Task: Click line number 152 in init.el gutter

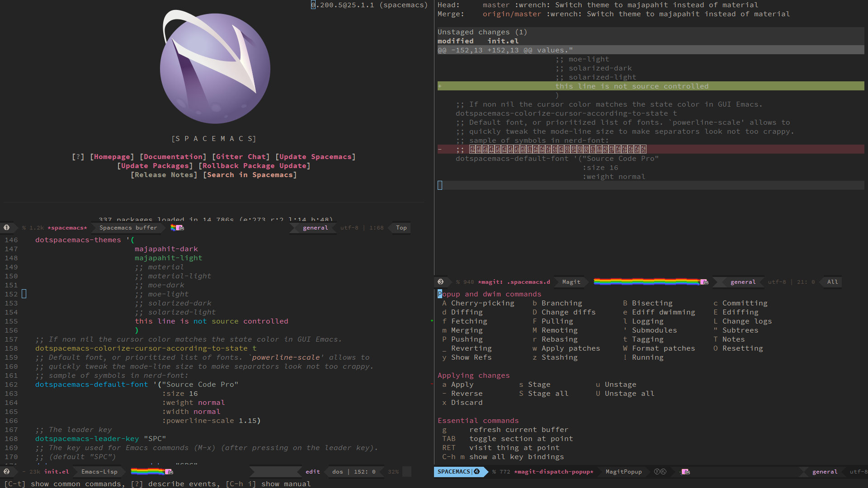Action: click(x=11, y=294)
